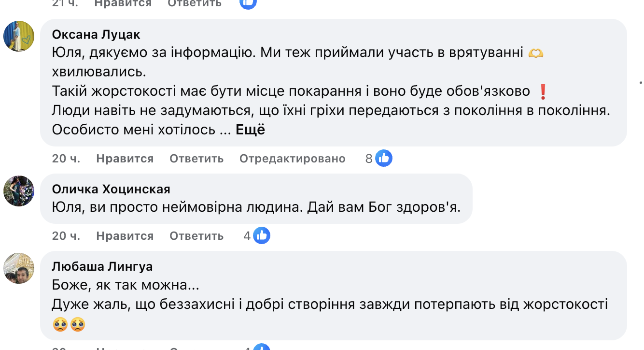The image size is (644, 350).
Task: Click the heart hands emoji in Оксана's comment
Action: pos(536,53)
